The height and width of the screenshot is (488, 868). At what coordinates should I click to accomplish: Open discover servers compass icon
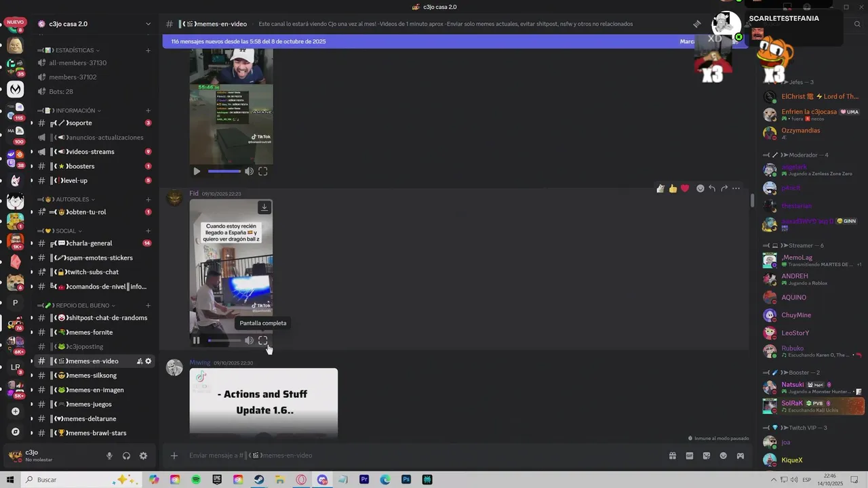(x=15, y=432)
